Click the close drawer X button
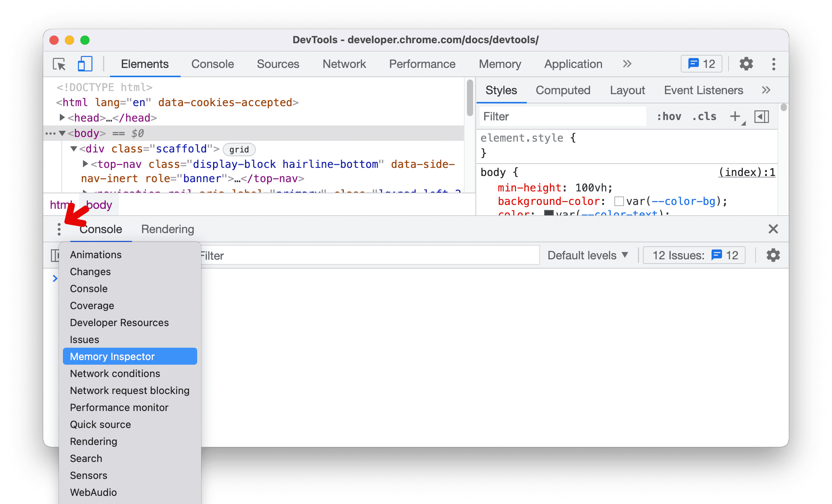 (773, 229)
